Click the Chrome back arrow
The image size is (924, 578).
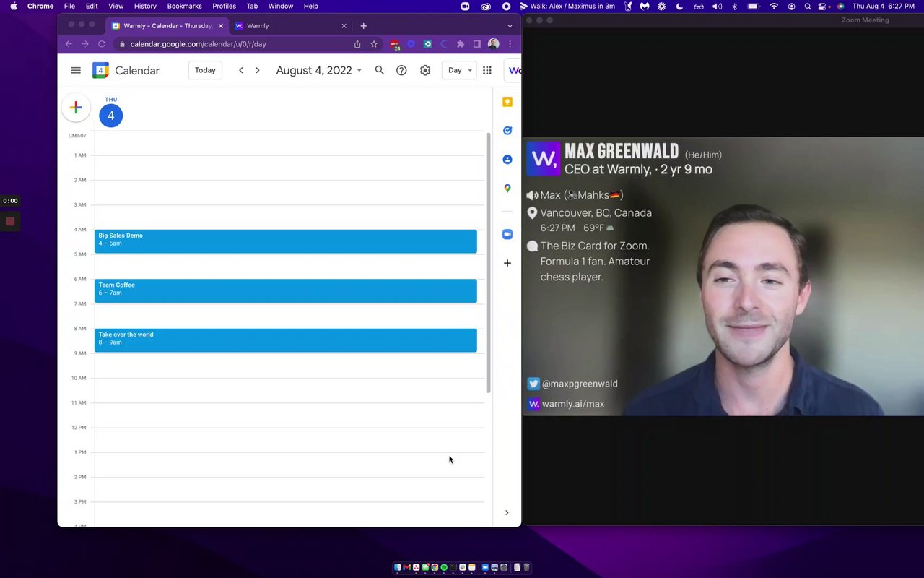point(69,44)
